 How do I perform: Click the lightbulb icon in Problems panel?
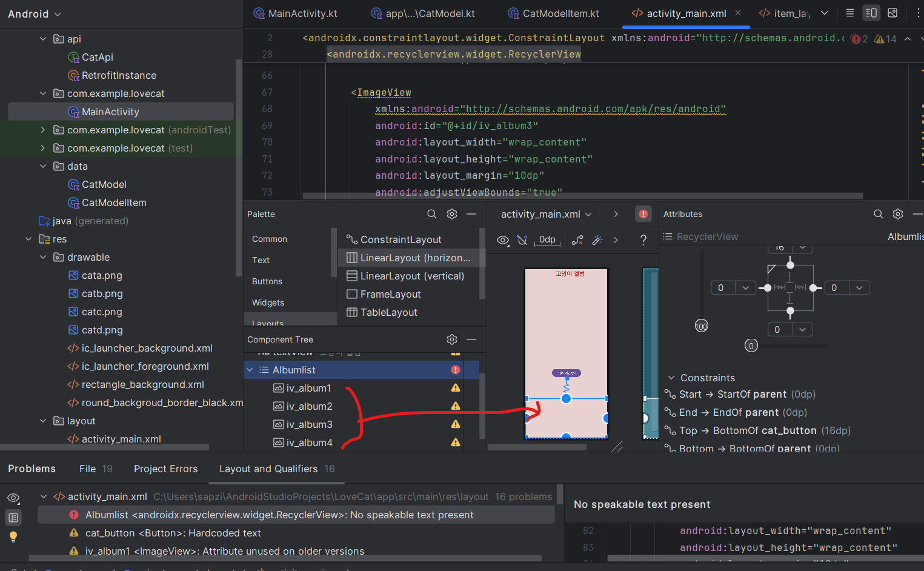[13, 536]
